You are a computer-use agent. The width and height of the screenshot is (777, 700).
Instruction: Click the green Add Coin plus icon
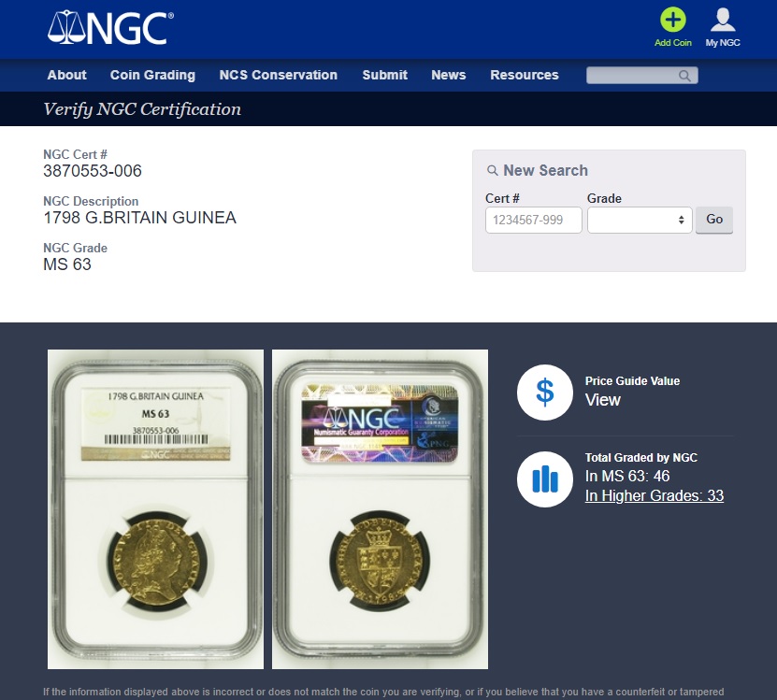(672, 21)
